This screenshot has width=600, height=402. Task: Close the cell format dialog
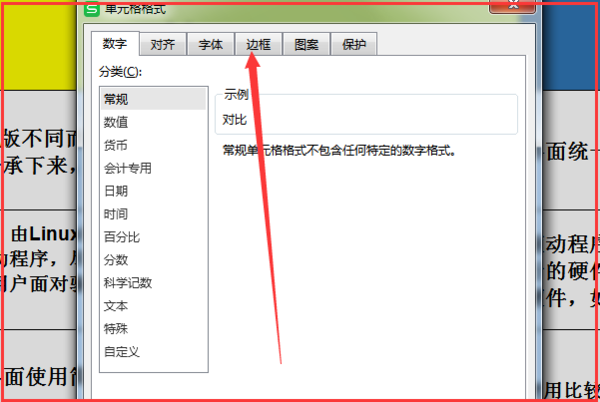pos(512,7)
